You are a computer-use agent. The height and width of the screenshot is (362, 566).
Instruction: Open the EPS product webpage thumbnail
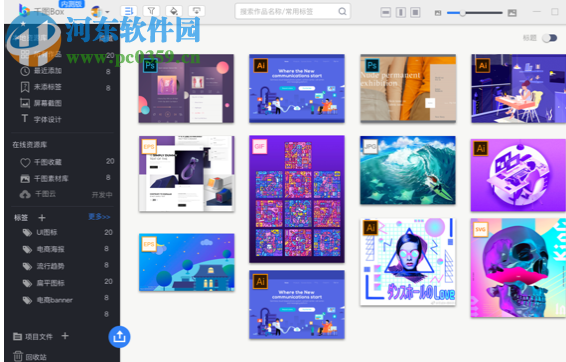187,174
